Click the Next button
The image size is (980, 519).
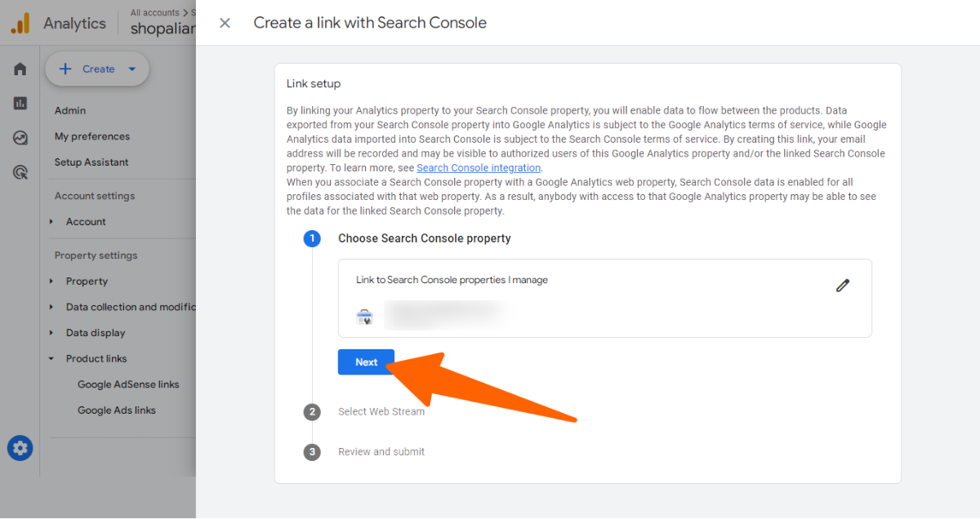point(366,362)
